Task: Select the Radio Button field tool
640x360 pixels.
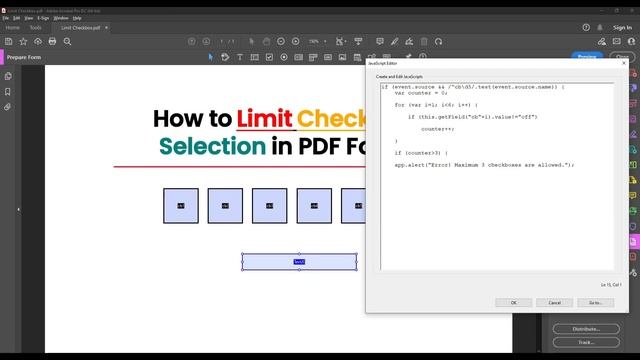Action: pos(284,58)
